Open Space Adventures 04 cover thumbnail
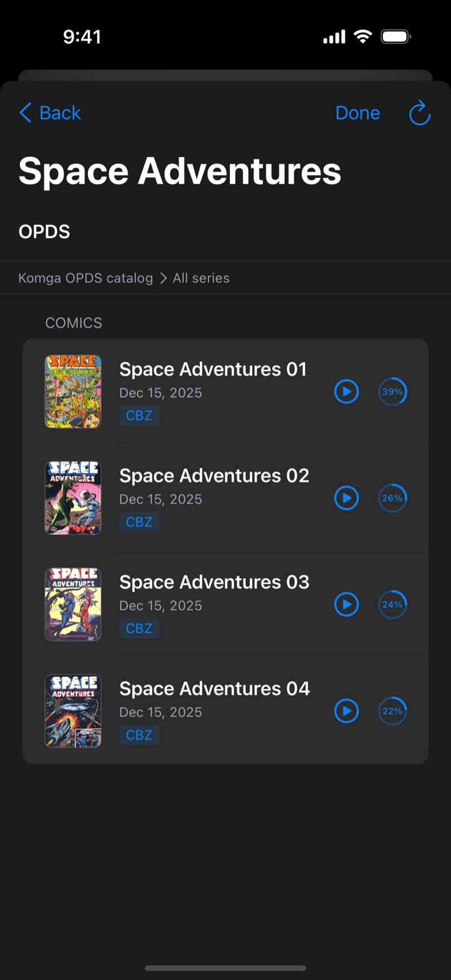Image resolution: width=451 pixels, height=980 pixels. point(73,711)
